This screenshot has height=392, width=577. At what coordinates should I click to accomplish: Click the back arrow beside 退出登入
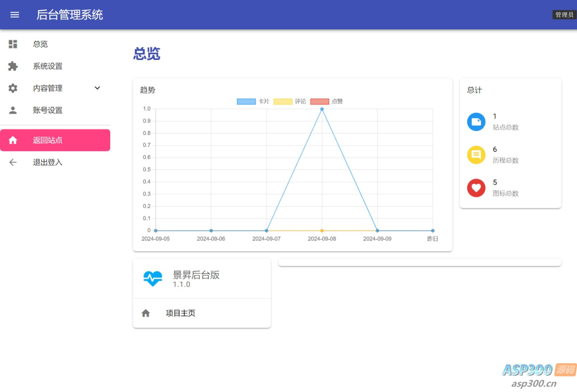point(13,162)
